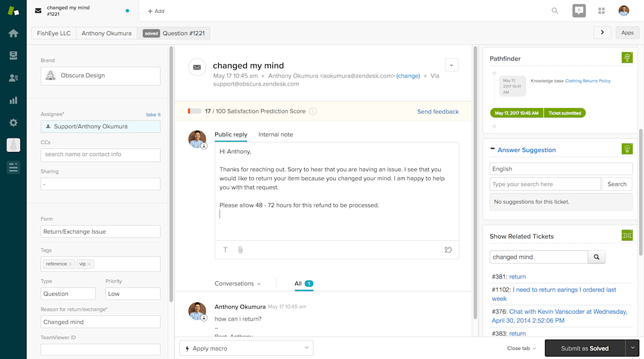Click the left panel vertical scrollbar
The width and height of the screenshot is (644, 359).
coord(171,174)
